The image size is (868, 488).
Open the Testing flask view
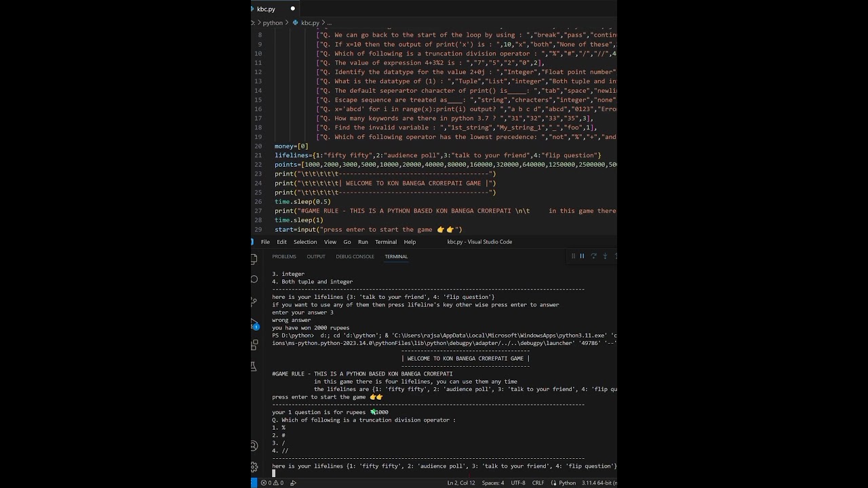254,366
